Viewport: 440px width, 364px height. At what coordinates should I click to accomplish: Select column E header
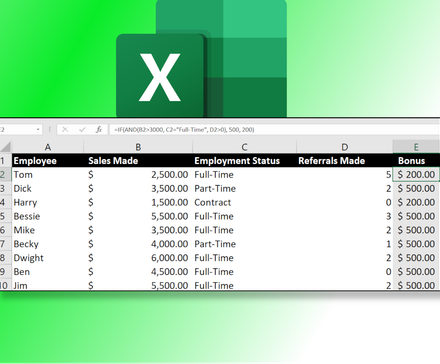point(416,147)
